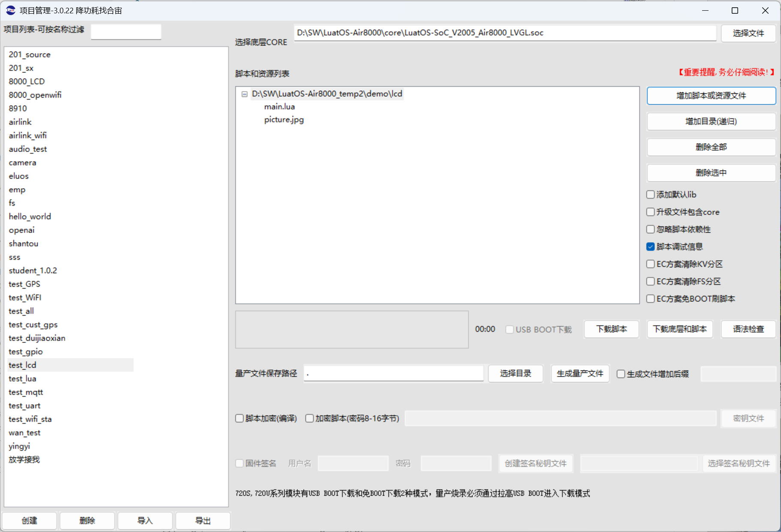This screenshot has width=781, height=532.
Task: Run 语法检查 button
Action: [748, 329]
